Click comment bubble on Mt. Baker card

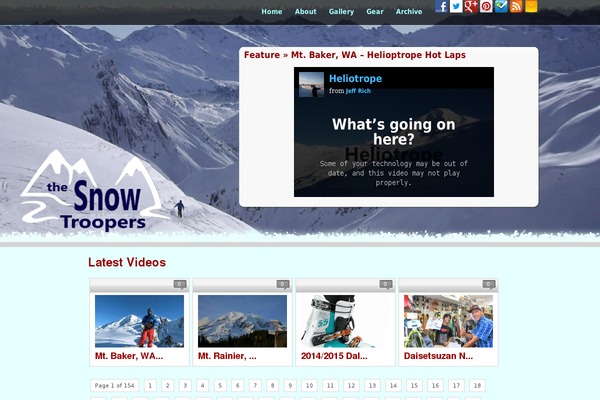point(180,284)
